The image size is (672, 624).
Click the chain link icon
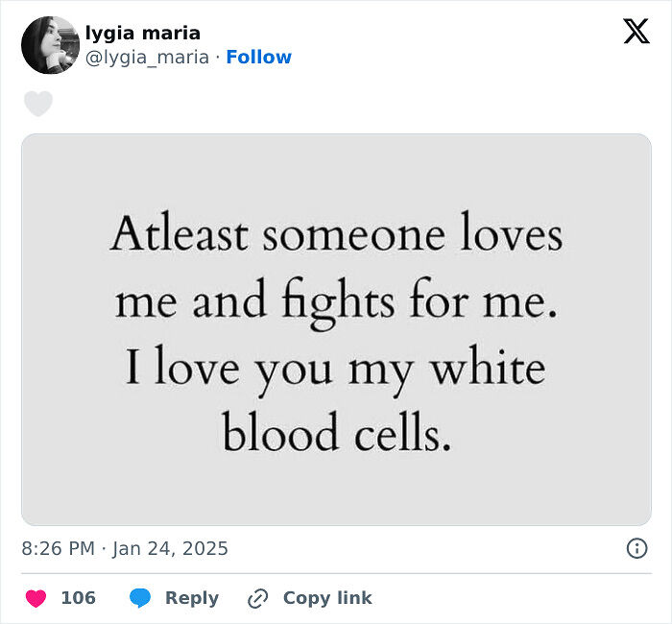[x=257, y=598]
